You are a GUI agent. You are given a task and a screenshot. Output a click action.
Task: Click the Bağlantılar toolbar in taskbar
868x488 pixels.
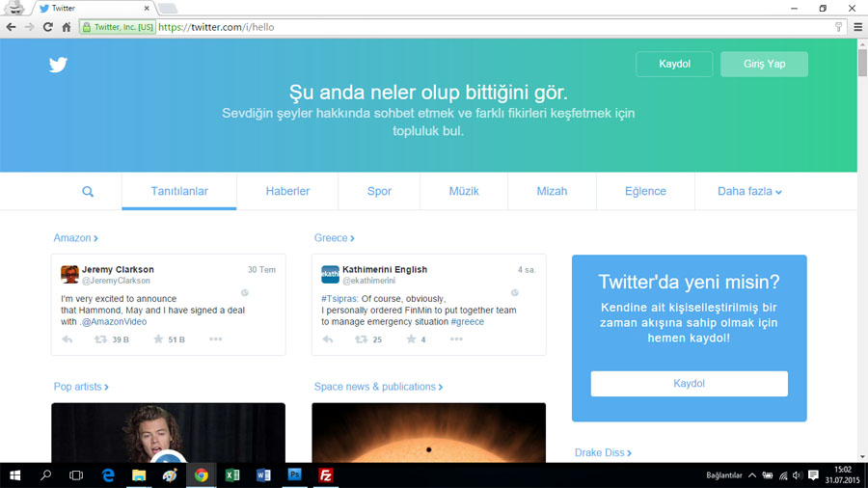tap(723, 475)
